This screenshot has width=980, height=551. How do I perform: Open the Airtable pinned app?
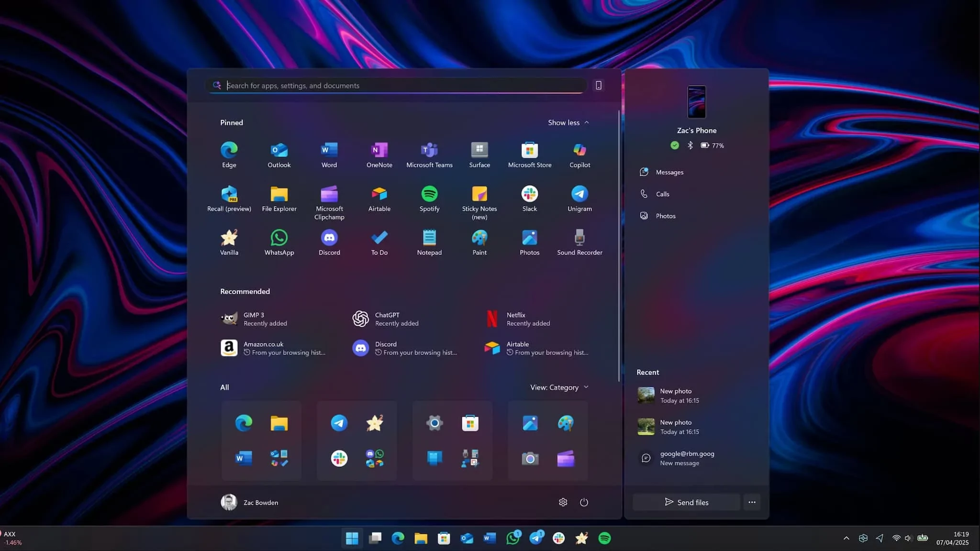pyautogui.click(x=379, y=194)
